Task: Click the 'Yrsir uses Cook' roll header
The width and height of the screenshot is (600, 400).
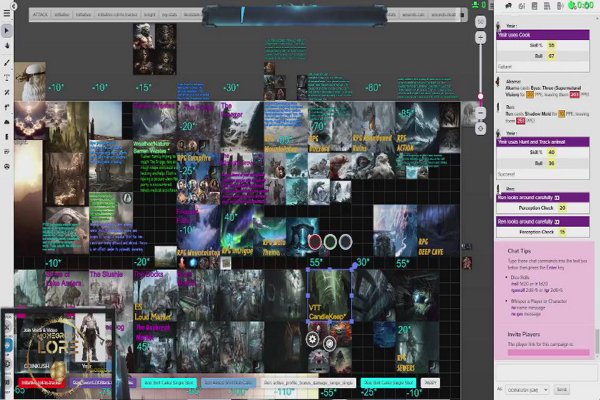Action: 543,35
